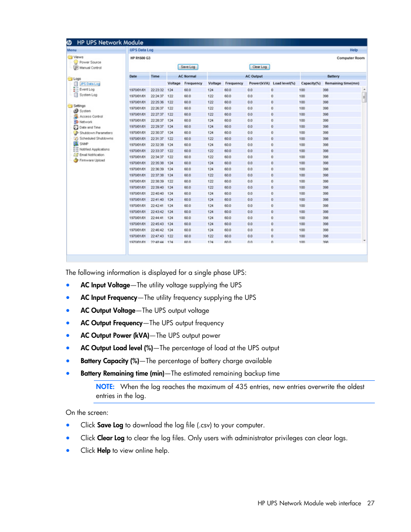Image resolution: width=411 pixels, height=532 pixels.
Task: Open online Help link
Action: [354, 50]
